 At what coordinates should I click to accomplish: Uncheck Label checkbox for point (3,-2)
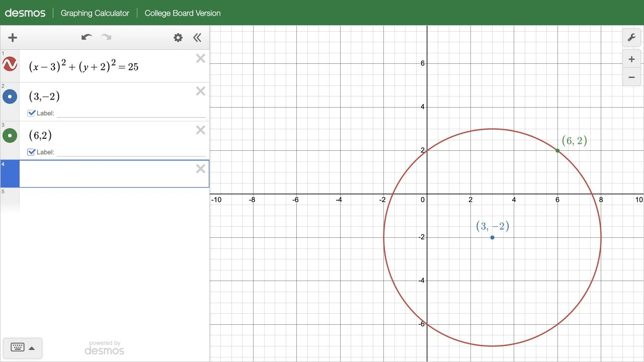tap(32, 113)
